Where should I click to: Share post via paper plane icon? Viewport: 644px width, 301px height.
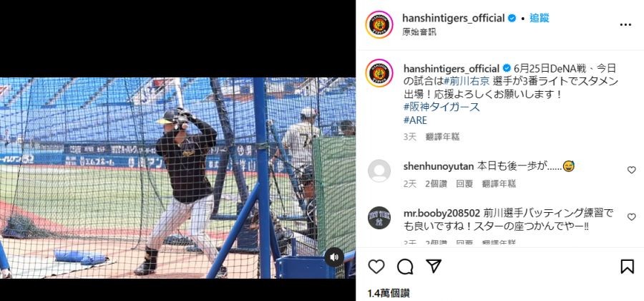coord(434,267)
